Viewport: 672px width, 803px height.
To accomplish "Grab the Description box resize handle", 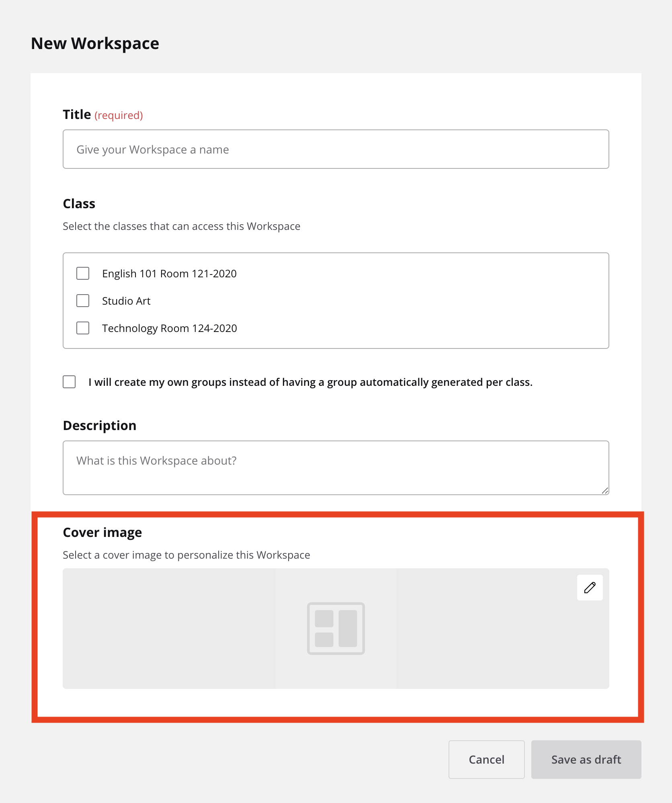I will 605,491.
